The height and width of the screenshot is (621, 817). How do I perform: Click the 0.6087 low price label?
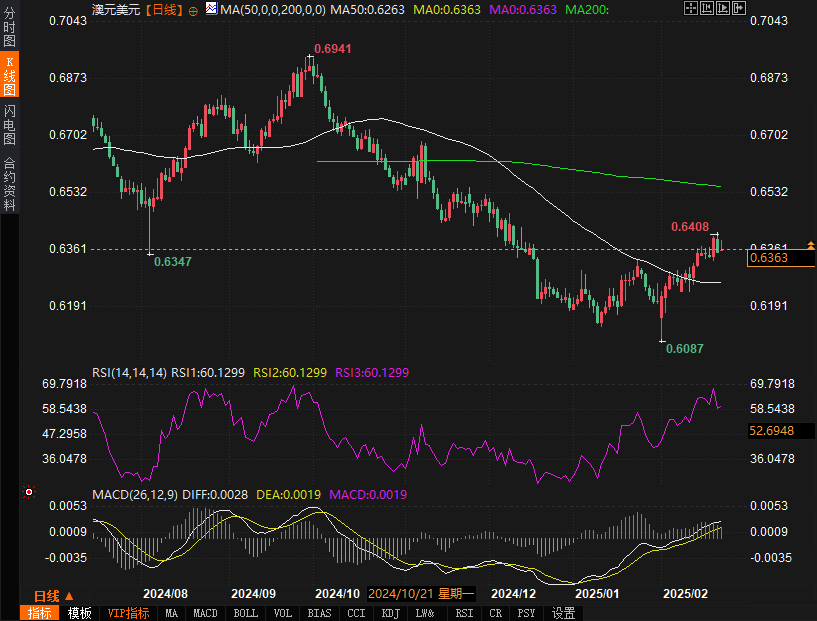[685, 349]
